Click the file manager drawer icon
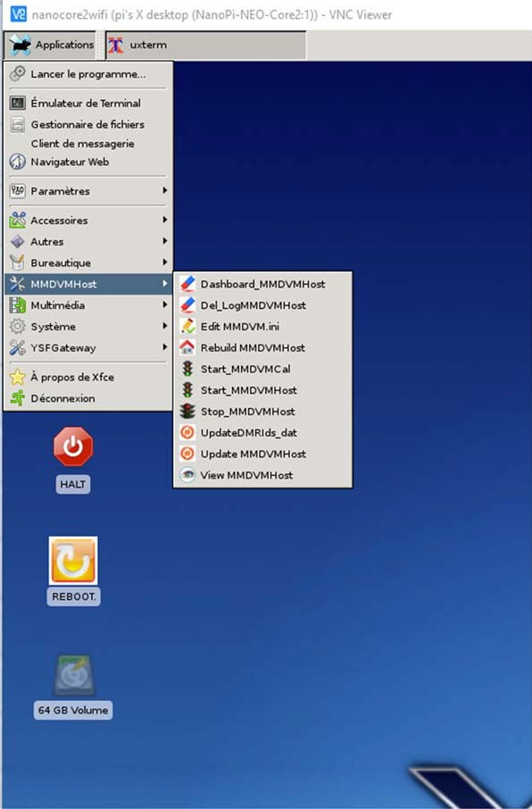Viewport: 532px width, 809px height. 18,124
